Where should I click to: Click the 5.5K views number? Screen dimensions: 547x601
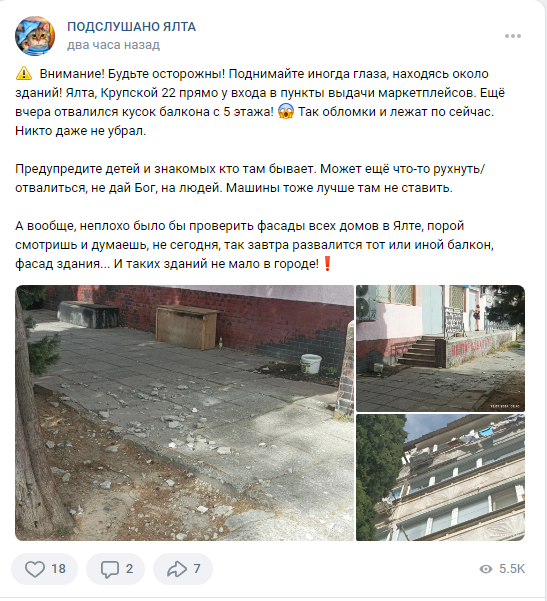(512, 569)
